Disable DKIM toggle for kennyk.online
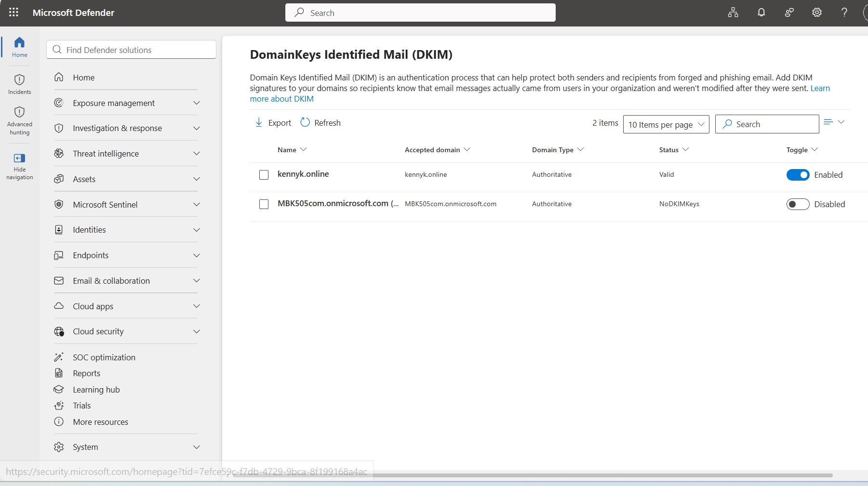 (x=798, y=175)
